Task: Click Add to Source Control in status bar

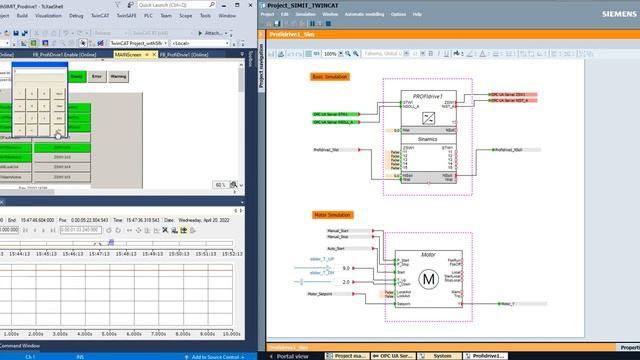Action: pyautogui.click(x=214, y=357)
